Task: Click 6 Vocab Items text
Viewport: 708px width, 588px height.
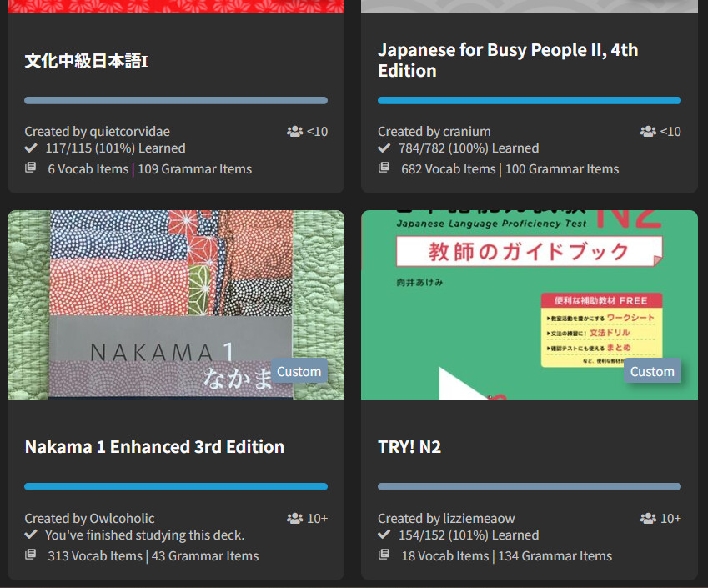Action: 88,169
